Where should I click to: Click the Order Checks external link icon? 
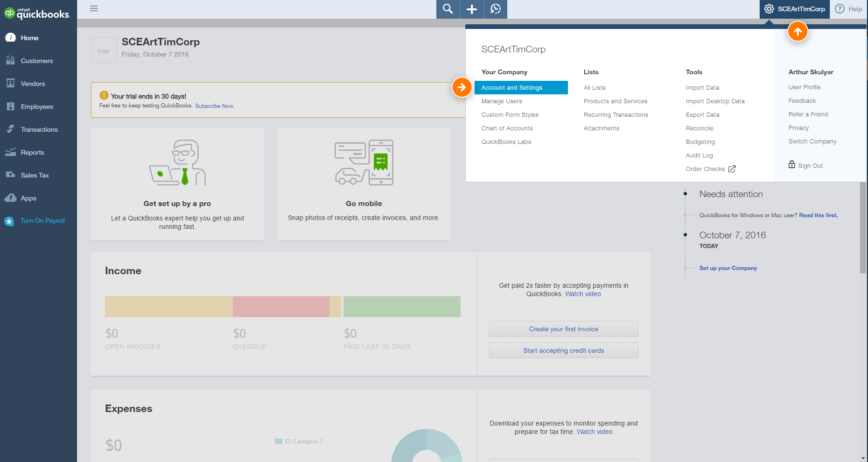[x=732, y=169]
